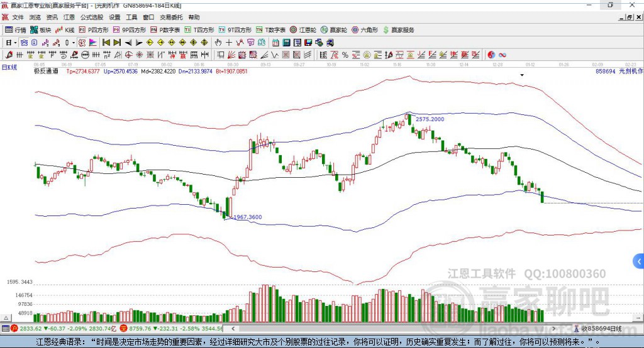The height and width of the screenshot is (348, 644).
Task: Open the 9P四方形 tool
Action: pyautogui.click(x=130, y=30)
